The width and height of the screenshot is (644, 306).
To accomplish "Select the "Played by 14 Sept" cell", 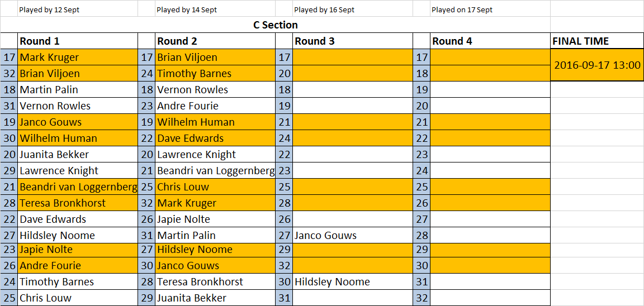I will 215,9.
